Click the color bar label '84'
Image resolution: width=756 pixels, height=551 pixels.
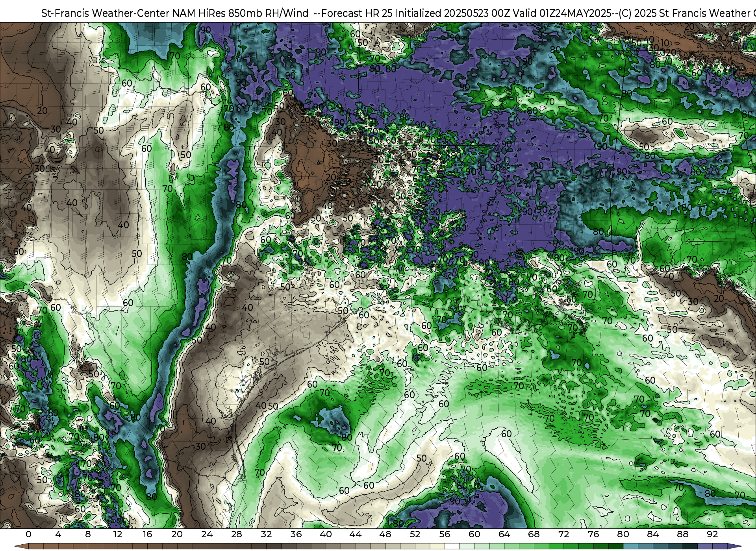[653, 534]
